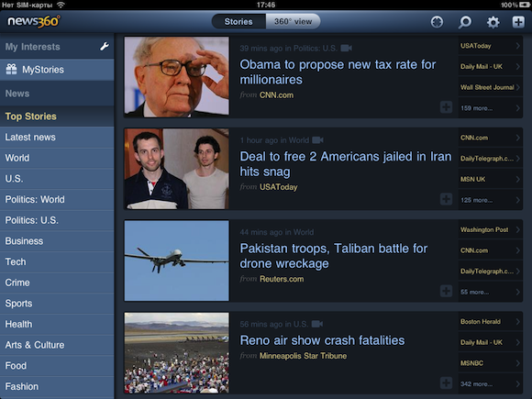Viewport: 532px width, 399px height.
Task: Open MyStories gift icon item
Action: click(x=57, y=70)
